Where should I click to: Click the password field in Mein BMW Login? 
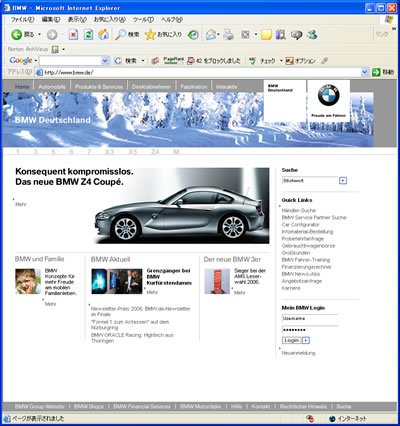pos(310,330)
